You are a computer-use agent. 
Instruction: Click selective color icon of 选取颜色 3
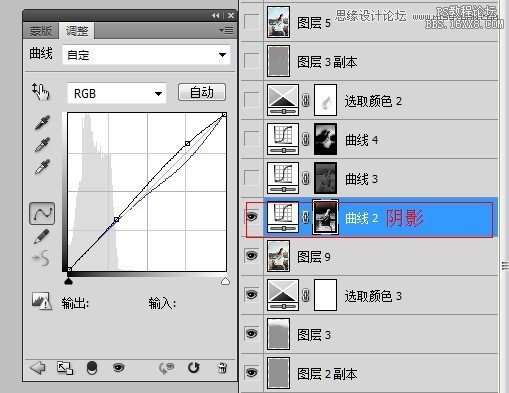point(283,295)
